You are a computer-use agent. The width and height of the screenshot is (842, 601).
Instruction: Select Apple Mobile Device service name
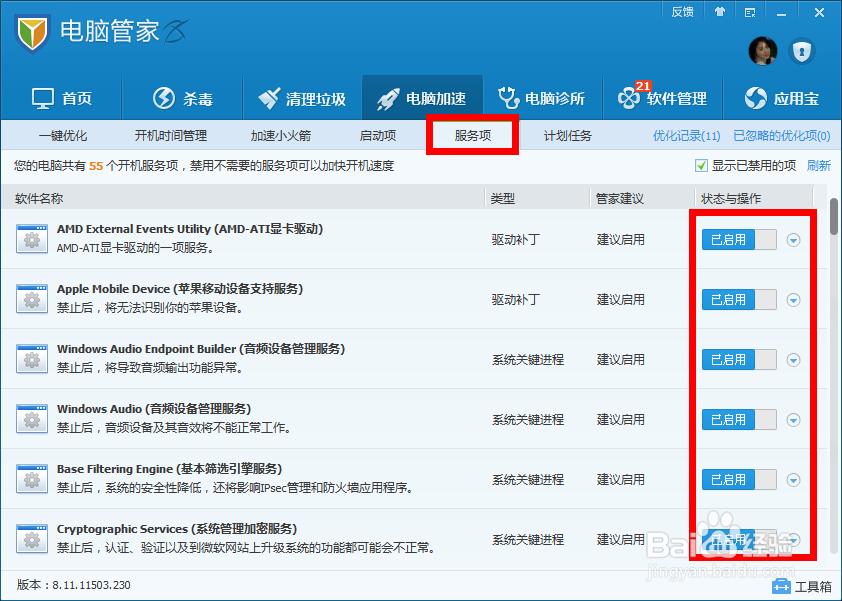180,289
